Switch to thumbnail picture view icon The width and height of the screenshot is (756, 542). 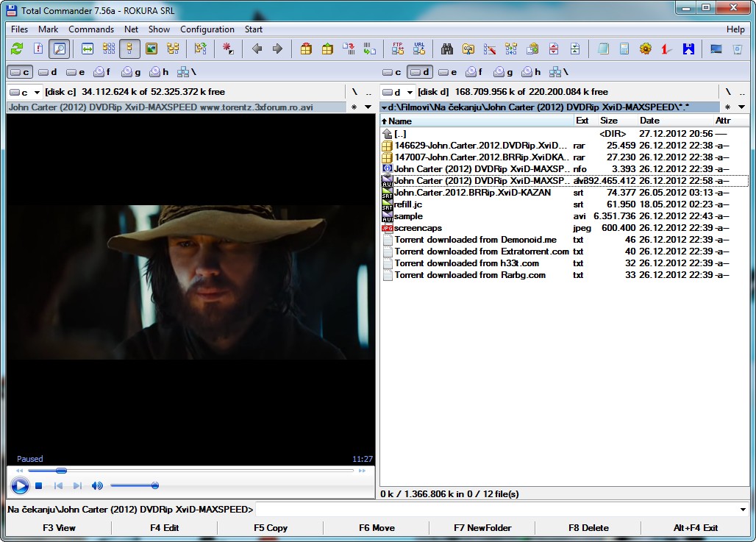(x=151, y=49)
